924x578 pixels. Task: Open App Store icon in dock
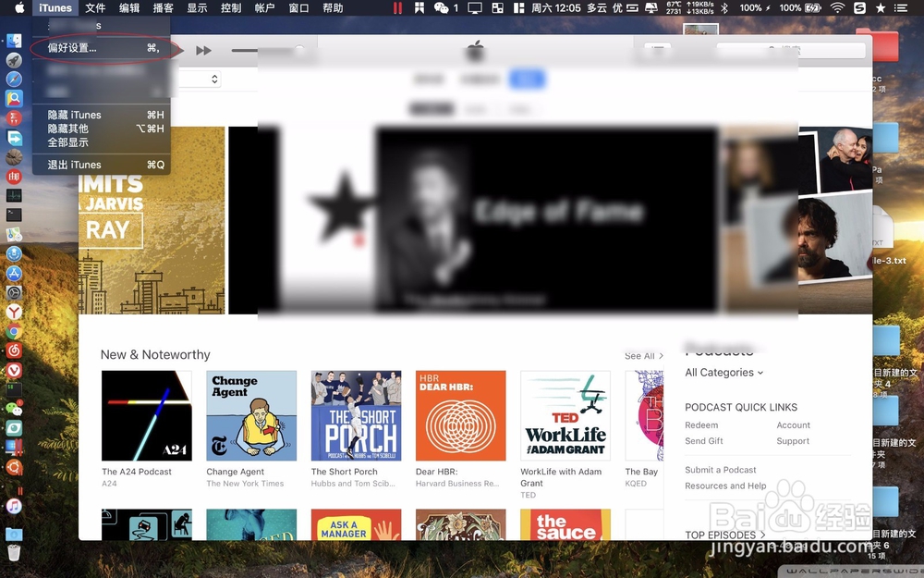point(14,273)
